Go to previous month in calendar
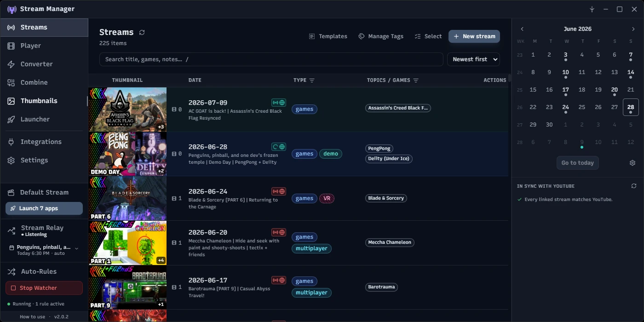The height and width of the screenshot is (322, 644). [x=522, y=29]
